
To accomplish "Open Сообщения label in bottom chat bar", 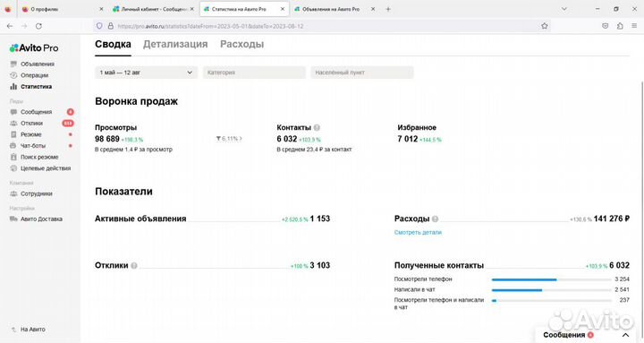I will coord(563,335).
